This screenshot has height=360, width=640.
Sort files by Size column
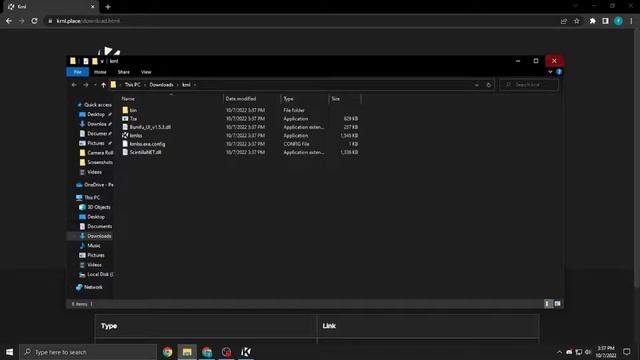[x=344, y=99]
